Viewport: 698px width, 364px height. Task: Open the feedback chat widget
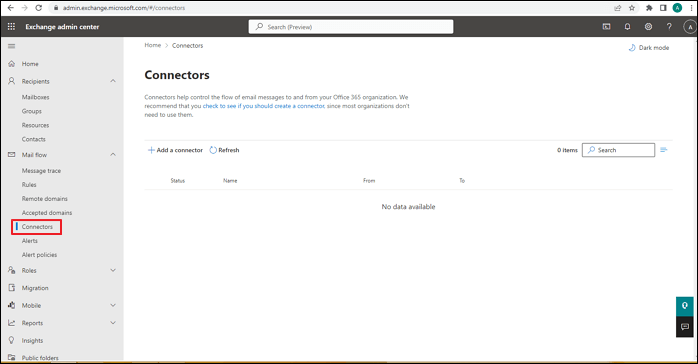coord(685,327)
